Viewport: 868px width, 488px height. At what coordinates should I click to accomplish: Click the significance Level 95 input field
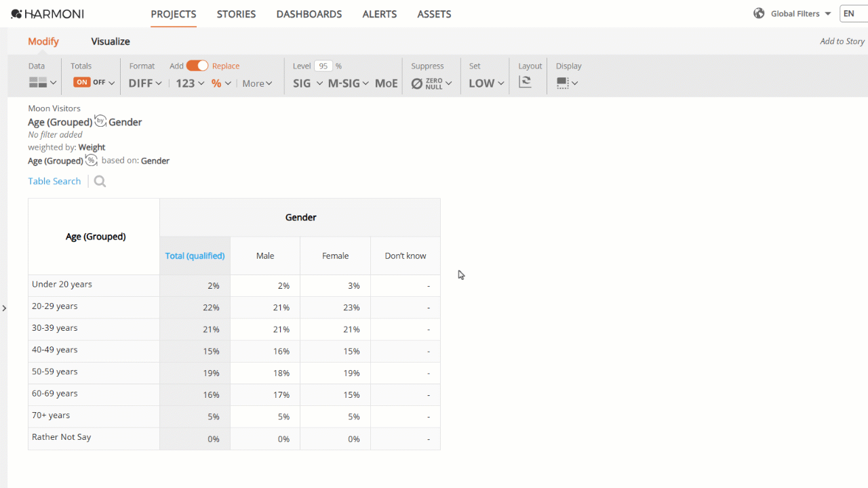pos(323,66)
